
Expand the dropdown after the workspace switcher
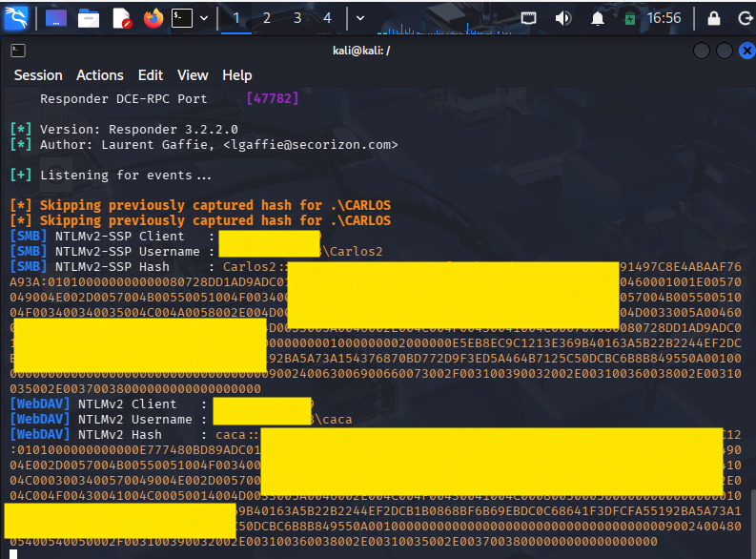[360, 18]
